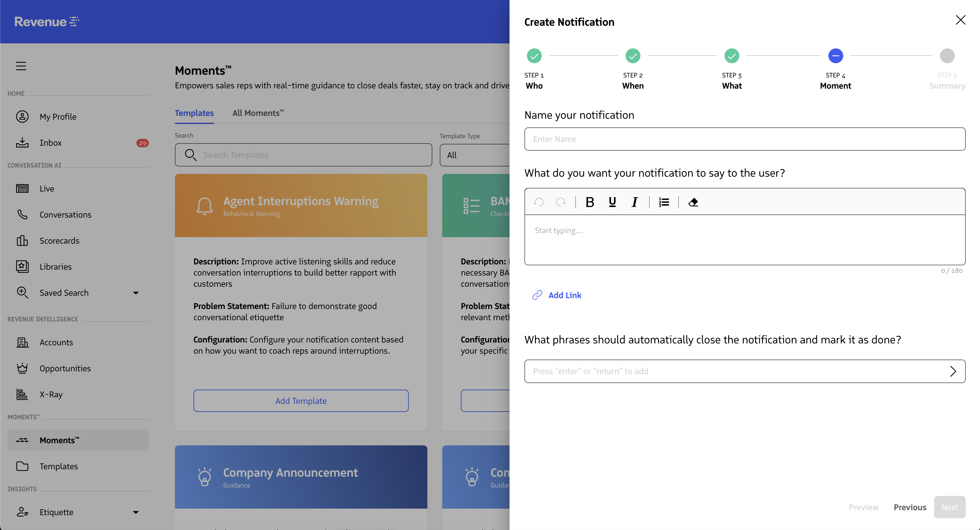980x530 pixels.
Task: Go back to Step 1 Who
Action: click(534, 55)
